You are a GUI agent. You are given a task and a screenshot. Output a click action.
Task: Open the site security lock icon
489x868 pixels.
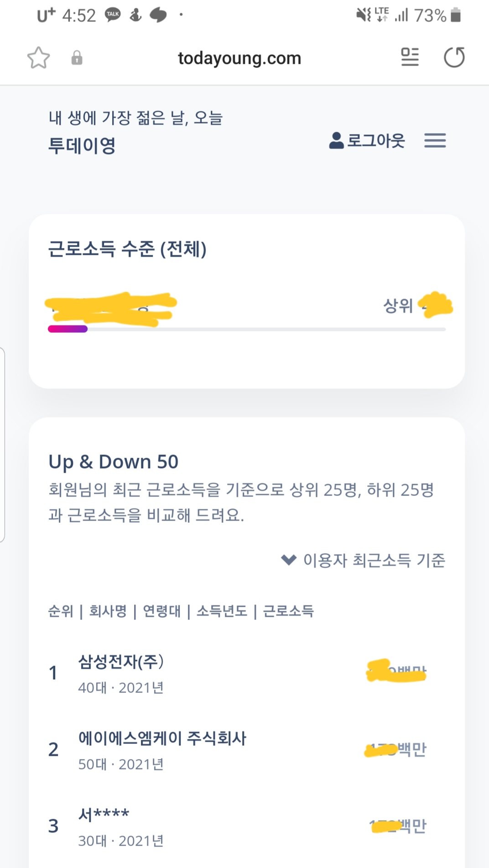coord(77,58)
